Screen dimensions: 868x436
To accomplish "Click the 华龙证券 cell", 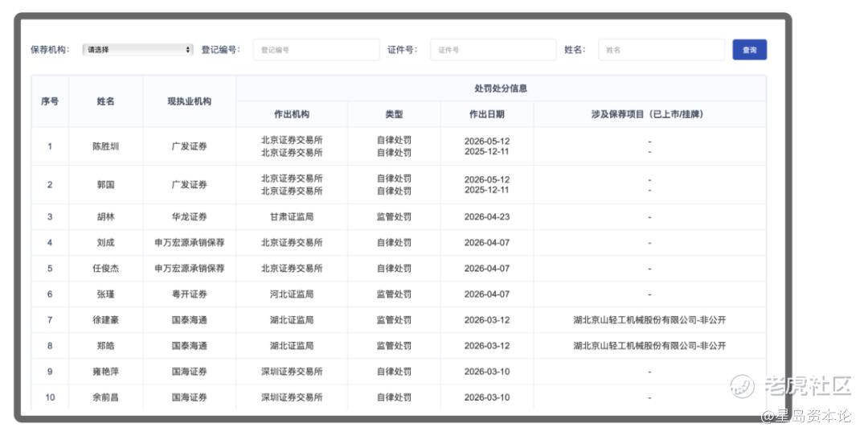I will [190, 216].
